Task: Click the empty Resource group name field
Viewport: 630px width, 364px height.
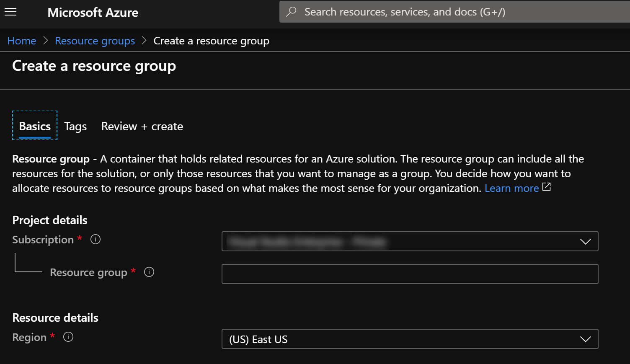Action: click(410, 274)
